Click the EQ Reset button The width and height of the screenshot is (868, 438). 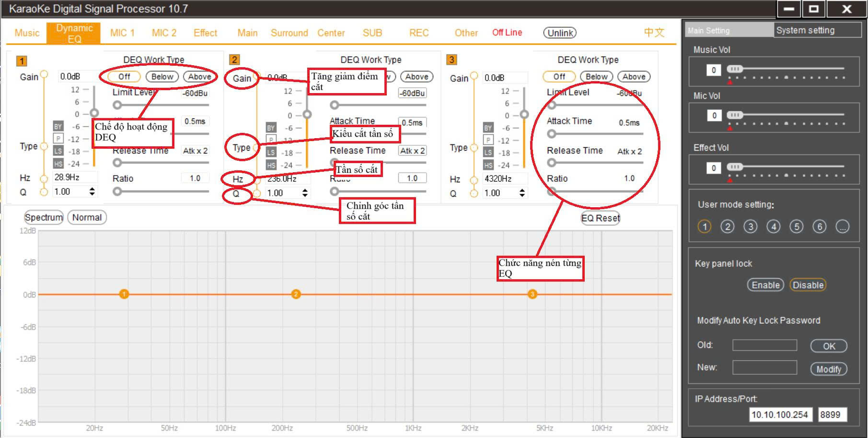[x=601, y=218]
